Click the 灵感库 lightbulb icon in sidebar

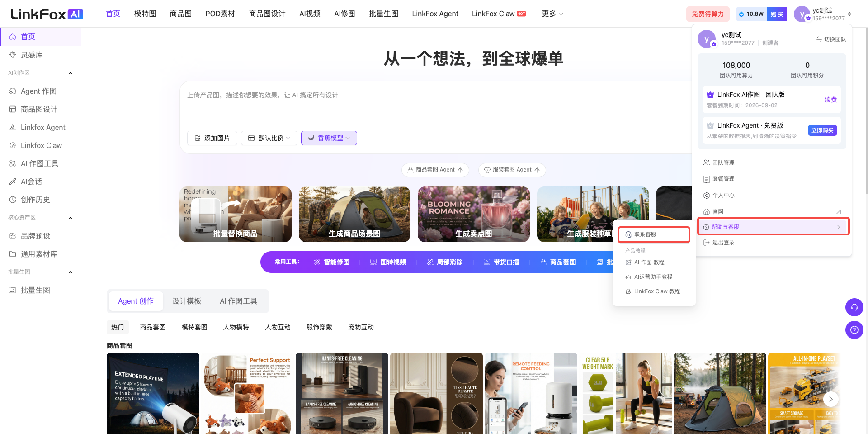[13, 55]
